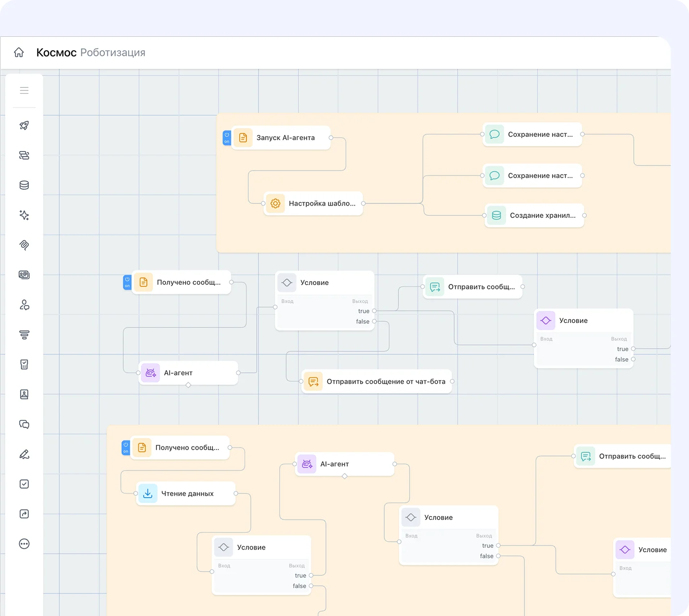Click the AI sparkles icon in sidebar
Image resolution: width=689 pixels, height=616 pixels.
[24, 215]
